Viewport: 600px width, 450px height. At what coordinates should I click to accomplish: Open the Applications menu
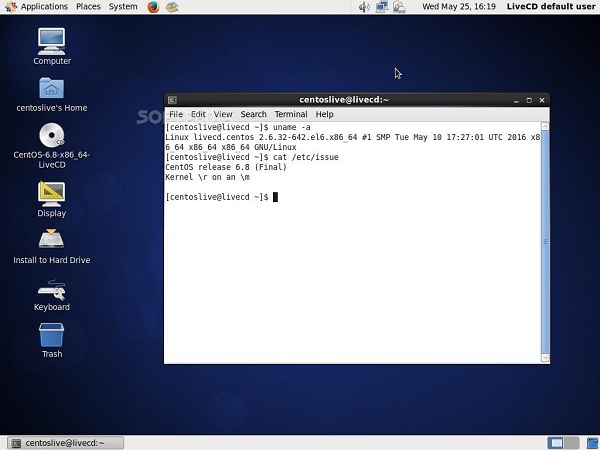coord(44,7)
